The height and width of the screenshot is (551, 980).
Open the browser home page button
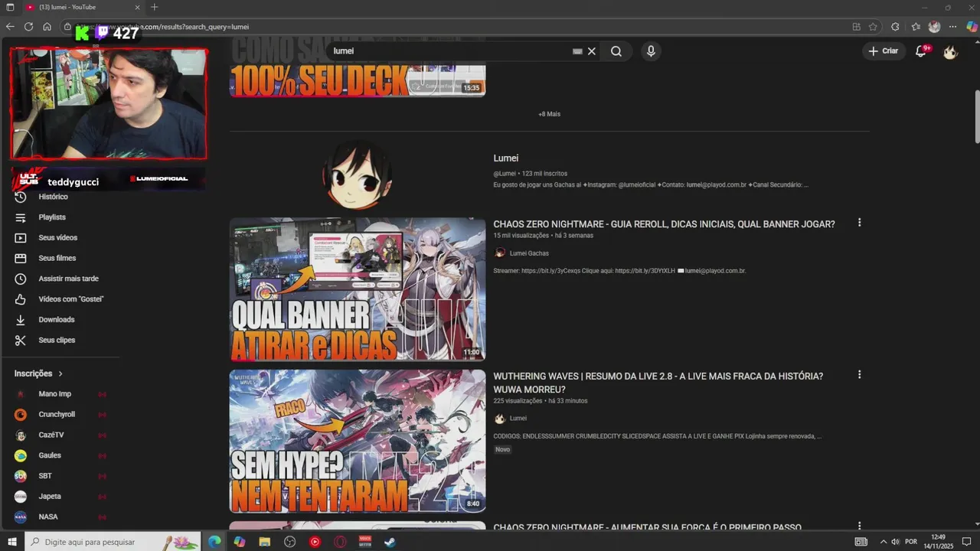(x=47, y=27)
